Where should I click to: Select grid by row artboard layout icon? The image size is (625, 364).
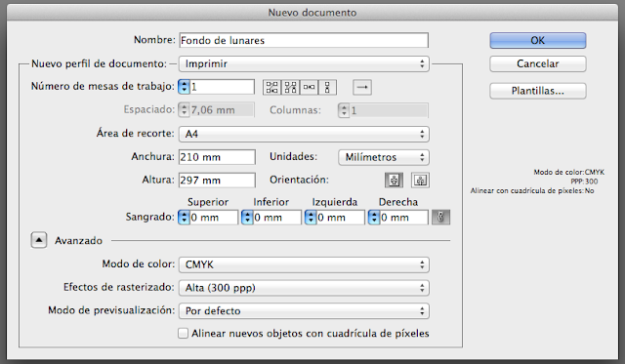[271, 87]
